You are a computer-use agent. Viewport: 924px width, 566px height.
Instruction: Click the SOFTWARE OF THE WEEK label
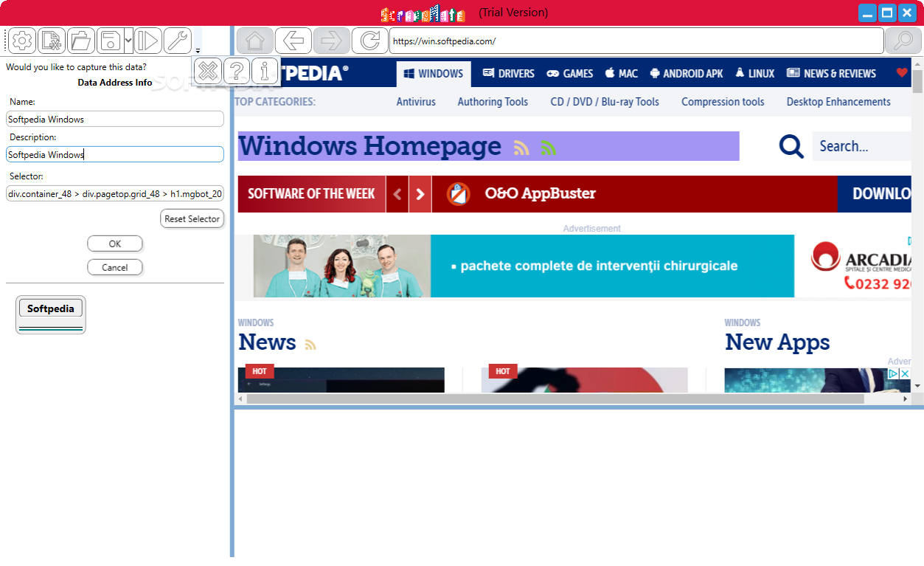(311, 194)
